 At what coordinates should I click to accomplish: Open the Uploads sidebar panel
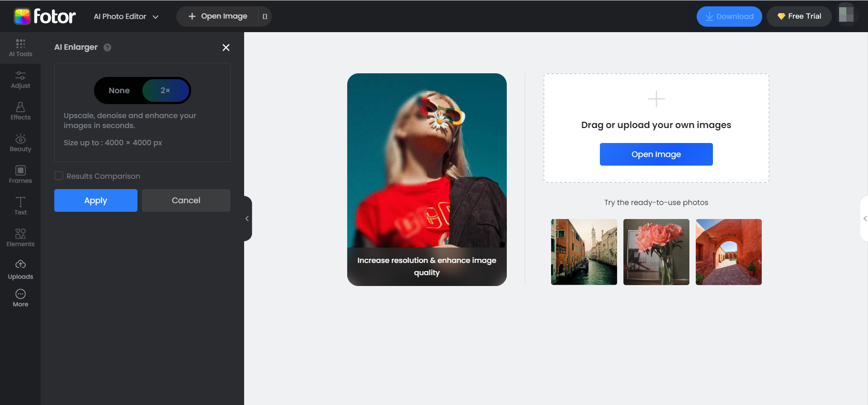pos(20,270)
